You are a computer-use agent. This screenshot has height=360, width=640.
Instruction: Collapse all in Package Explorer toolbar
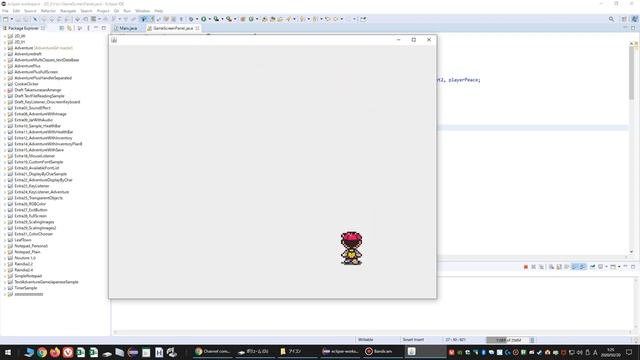[x=62, y=28]
